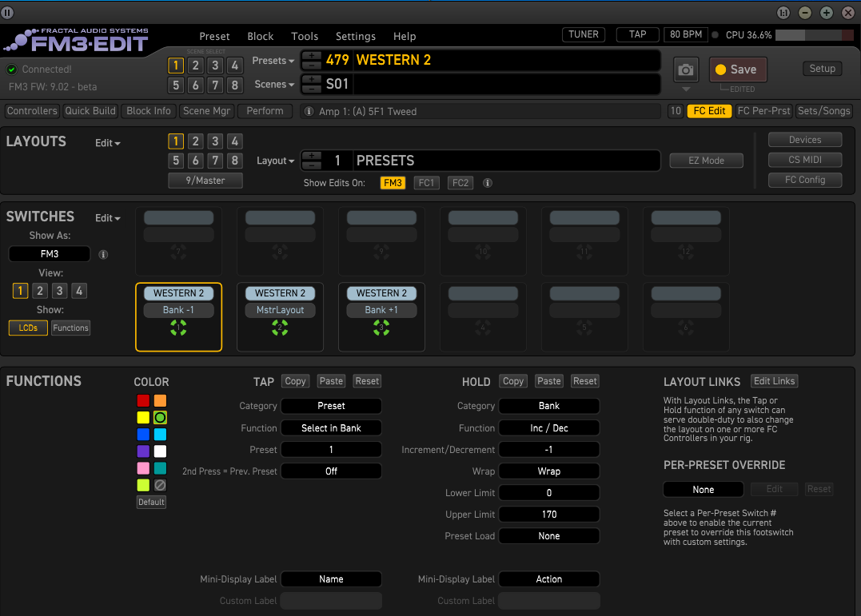Enable EZ Mode

(x=706, y=161)
